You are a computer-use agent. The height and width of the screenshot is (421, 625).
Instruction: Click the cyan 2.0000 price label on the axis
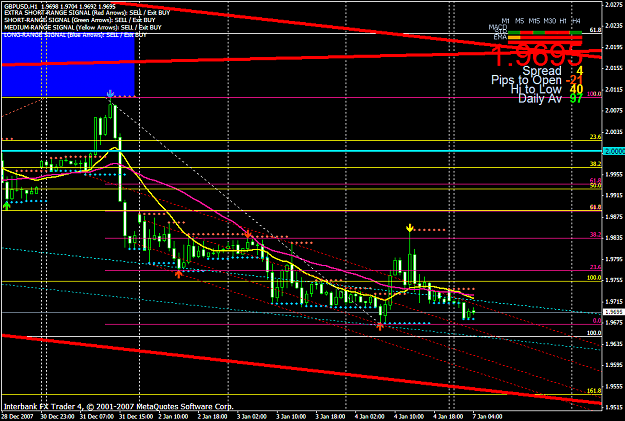click(x=614, y=151)
